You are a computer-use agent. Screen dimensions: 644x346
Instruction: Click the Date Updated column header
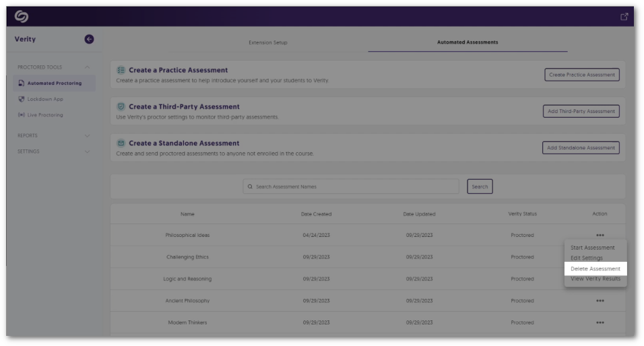pos(419,214)
